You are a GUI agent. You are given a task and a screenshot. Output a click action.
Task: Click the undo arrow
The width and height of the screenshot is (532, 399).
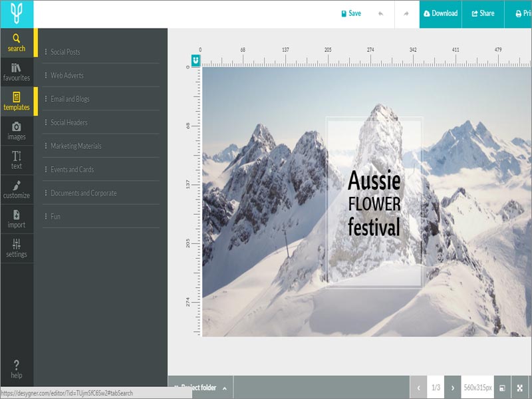(380, 13)
